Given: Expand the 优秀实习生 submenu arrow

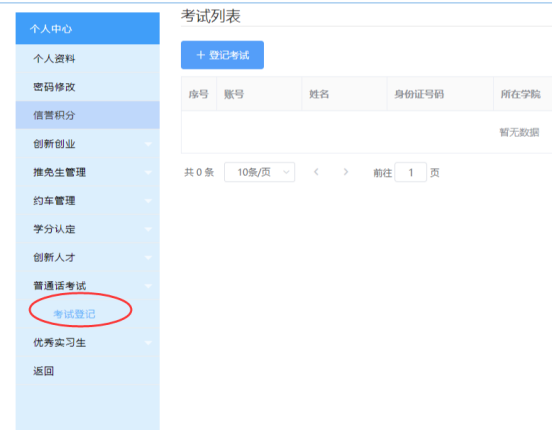Looking at the screenshot, I should (148, 343).
